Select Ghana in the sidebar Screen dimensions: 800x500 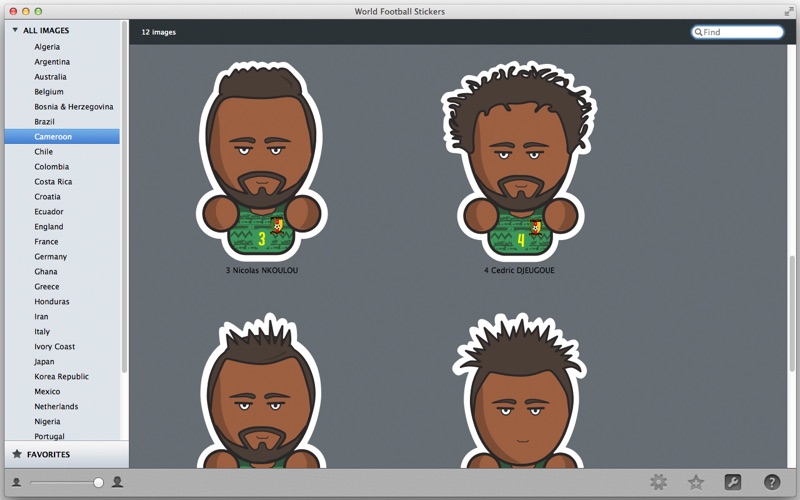pyautogui.click(x=46, y=271)
